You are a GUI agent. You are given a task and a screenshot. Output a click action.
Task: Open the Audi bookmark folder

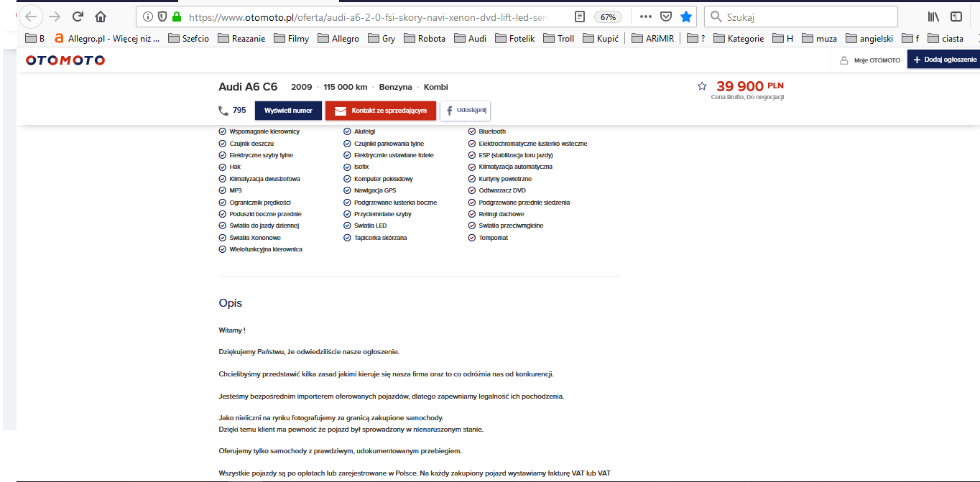pyautogui.click(x=471, y=38)
